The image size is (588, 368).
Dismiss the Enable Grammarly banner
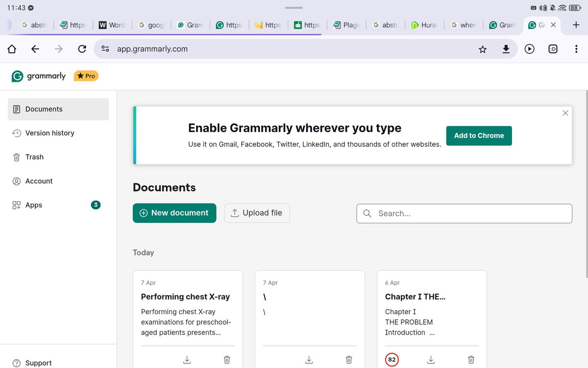point(565,113)
